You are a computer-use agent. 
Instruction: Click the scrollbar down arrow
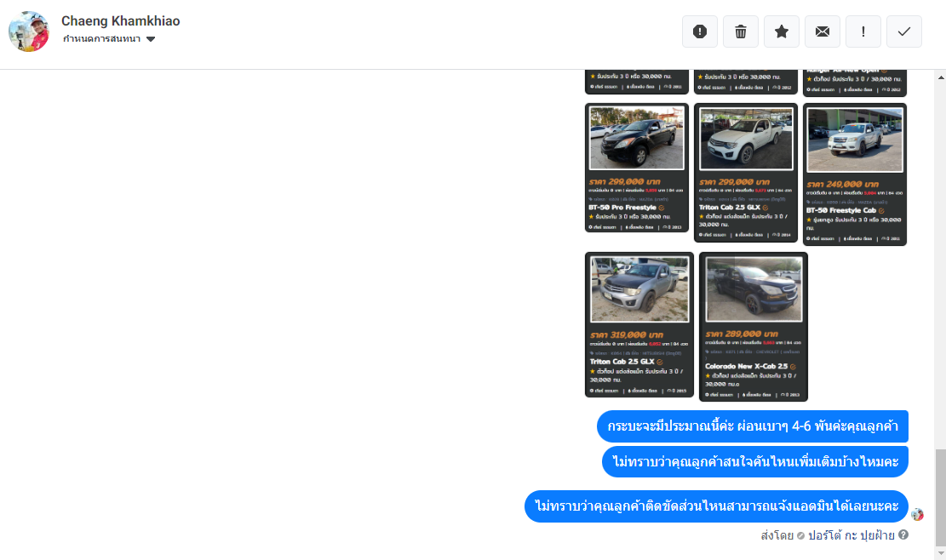(941, 553)
